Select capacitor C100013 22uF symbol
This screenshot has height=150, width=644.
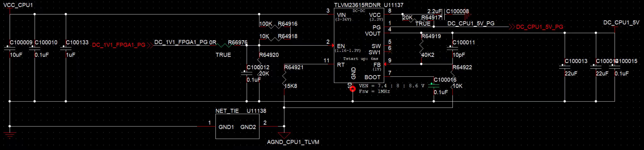pos(565,67)
